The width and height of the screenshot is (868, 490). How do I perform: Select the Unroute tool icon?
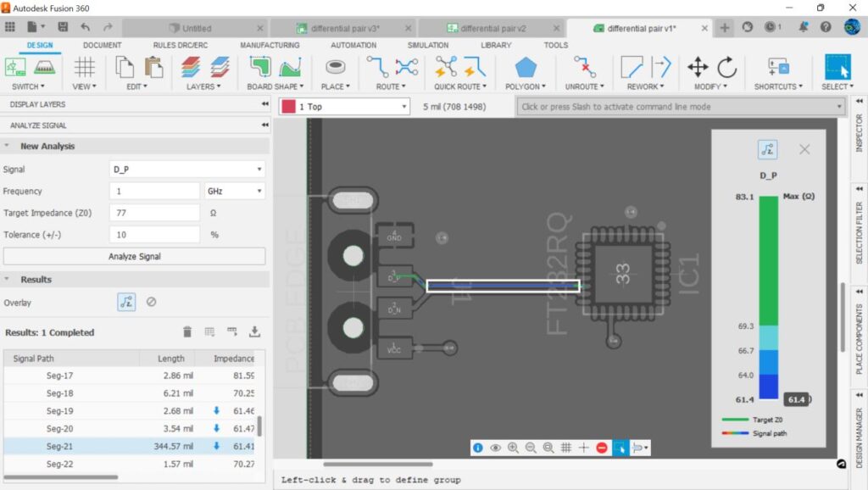pyautogui.click(x=583, y=68)
